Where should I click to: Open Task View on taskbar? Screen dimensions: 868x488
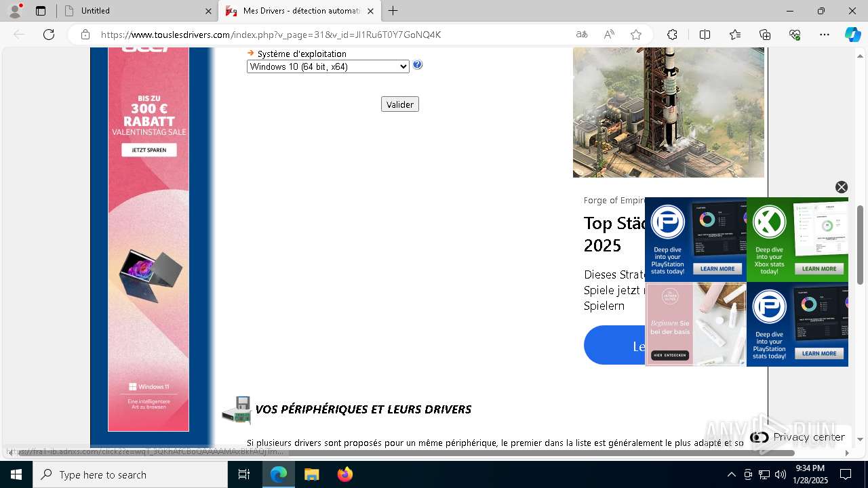click(244, 474)
